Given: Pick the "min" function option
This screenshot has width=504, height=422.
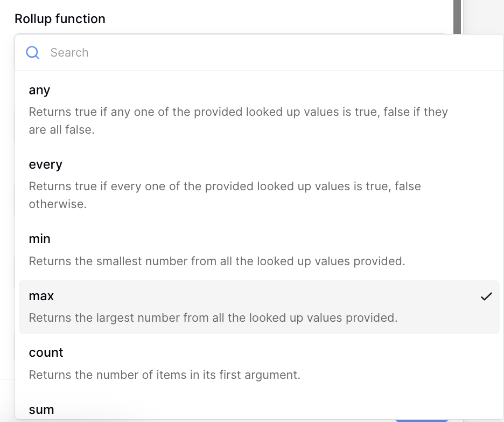Looking at the screenshot, I should 39,239.
